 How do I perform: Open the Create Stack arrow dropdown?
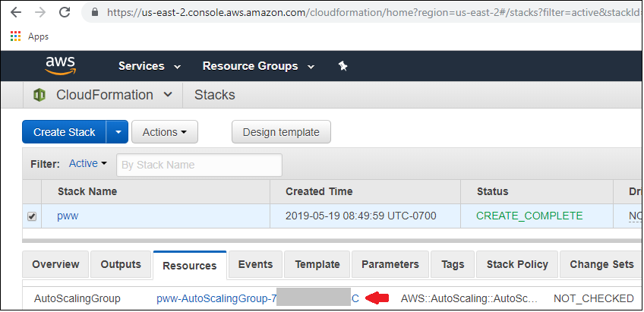(x=118, y=132)
